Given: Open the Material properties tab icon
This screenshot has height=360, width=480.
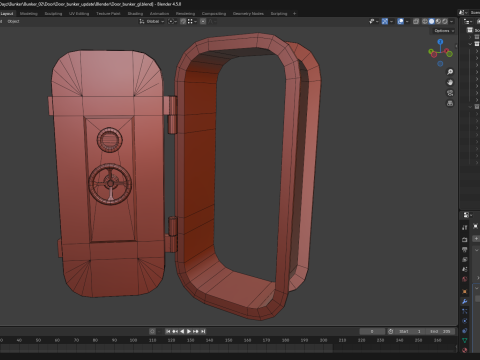Looking at the screenshot, I should pos(465,350).
